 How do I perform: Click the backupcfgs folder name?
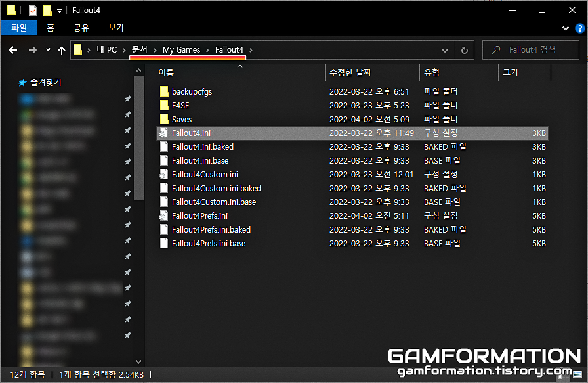[x=192, y=91]
